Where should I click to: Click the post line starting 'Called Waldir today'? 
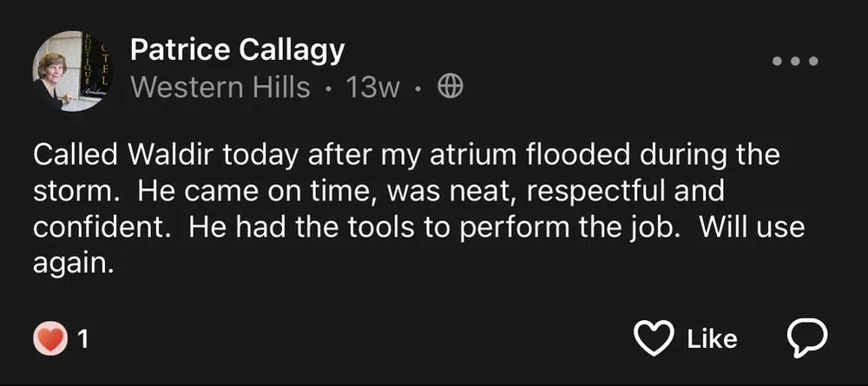pos(406,156)
